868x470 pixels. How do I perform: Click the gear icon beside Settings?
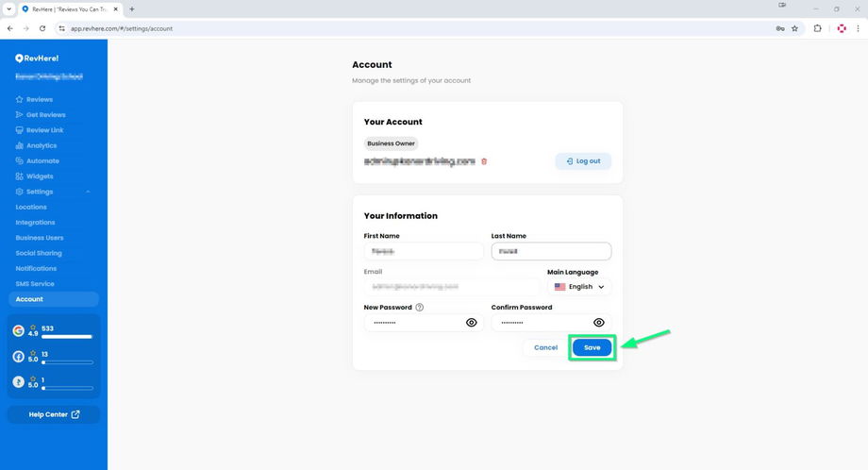point(20,192)
